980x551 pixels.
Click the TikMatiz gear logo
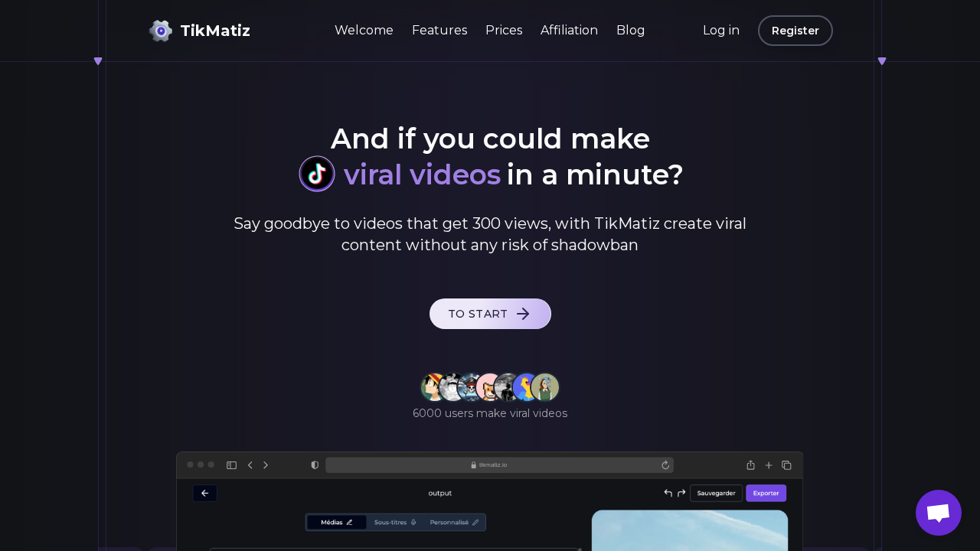(161, 31)
